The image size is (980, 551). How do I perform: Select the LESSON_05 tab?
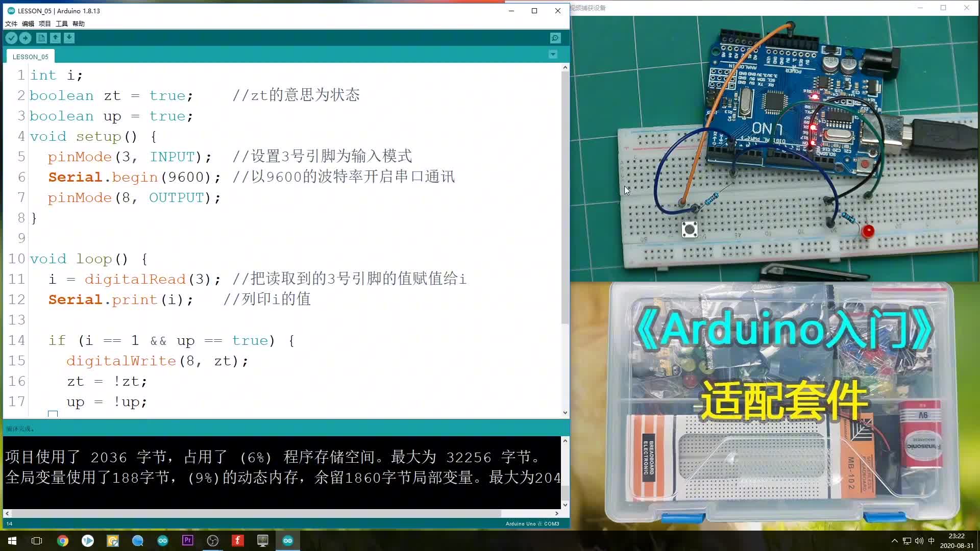[x=30, y=56]
